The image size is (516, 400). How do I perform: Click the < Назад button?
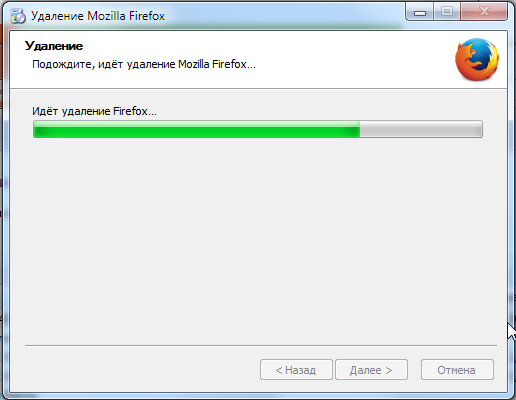(x=296, y=370)
